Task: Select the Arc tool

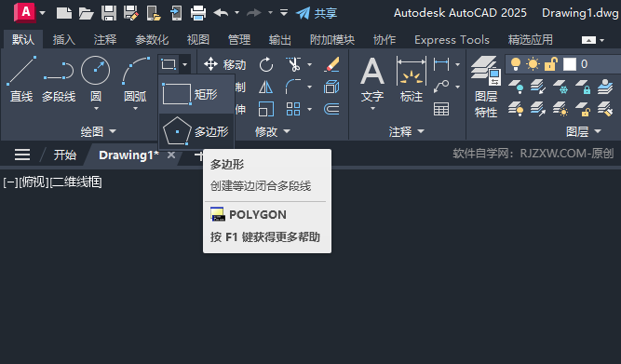Action: pyautogui.click(x=135, y=79)
